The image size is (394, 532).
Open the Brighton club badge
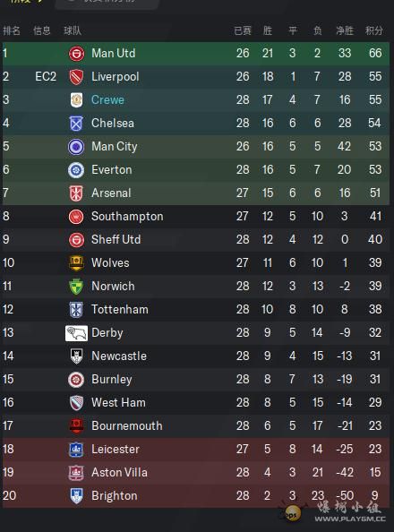pyautogui.click(x=76, y=495)
